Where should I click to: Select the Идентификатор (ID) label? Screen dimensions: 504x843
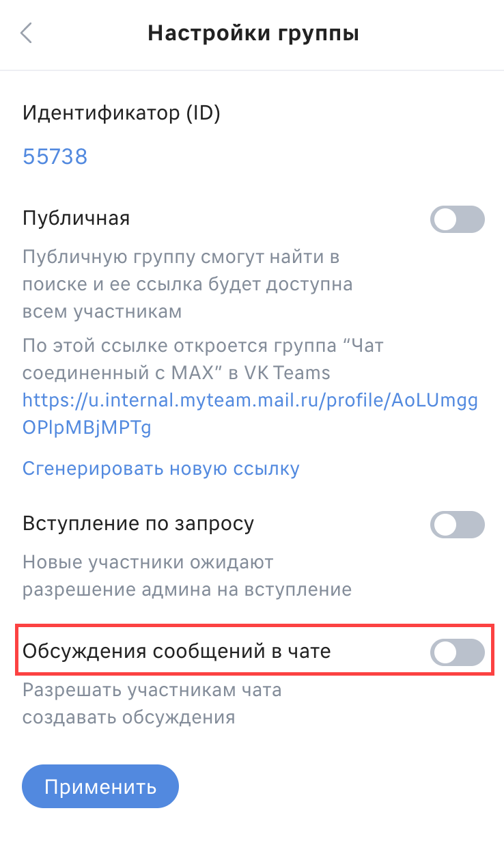(122, 112)
